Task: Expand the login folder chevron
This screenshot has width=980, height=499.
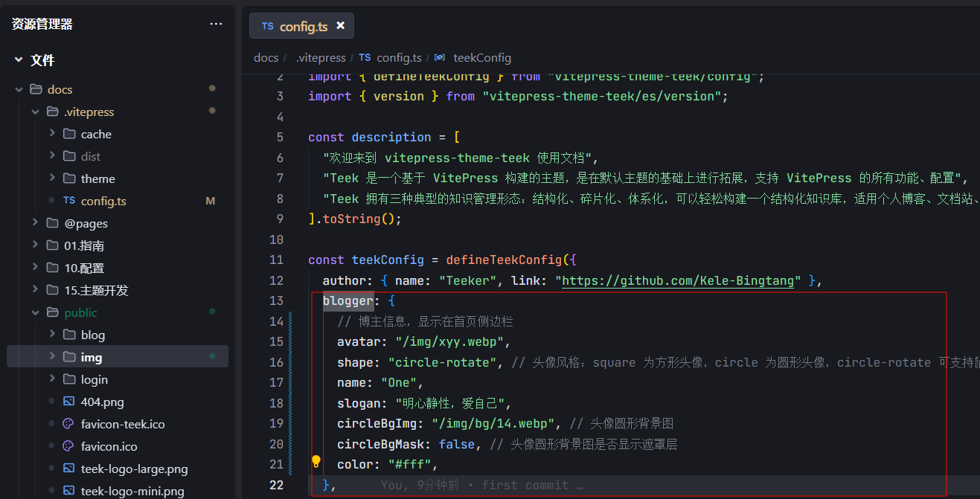Action: coord(52,379)
